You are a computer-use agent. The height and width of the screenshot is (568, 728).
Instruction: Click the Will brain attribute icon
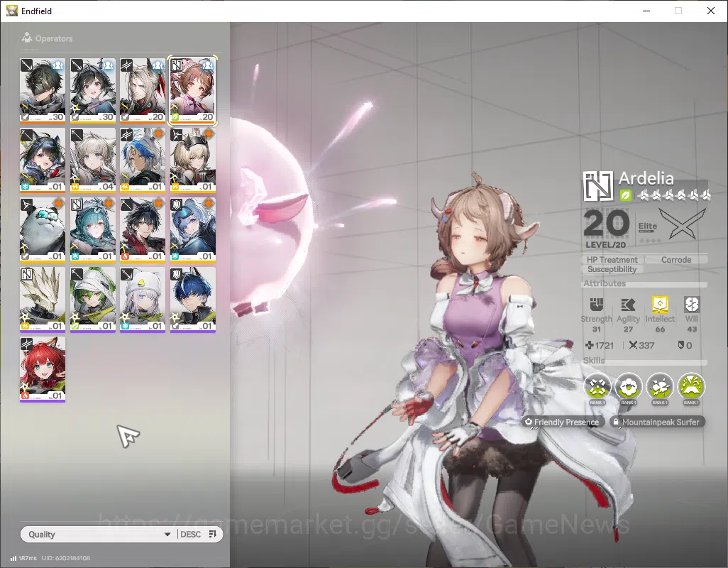(x=692, y=305)
